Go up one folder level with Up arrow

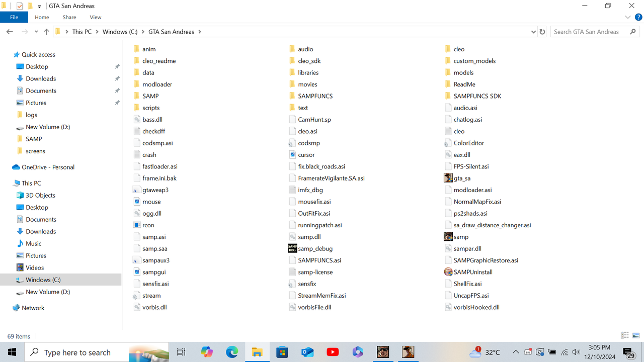tap(47, 32)
